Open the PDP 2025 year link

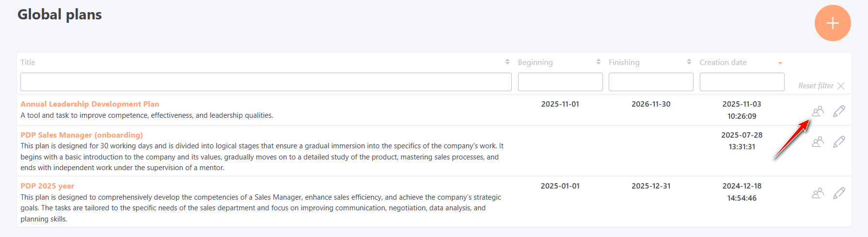tap(47, 186)
